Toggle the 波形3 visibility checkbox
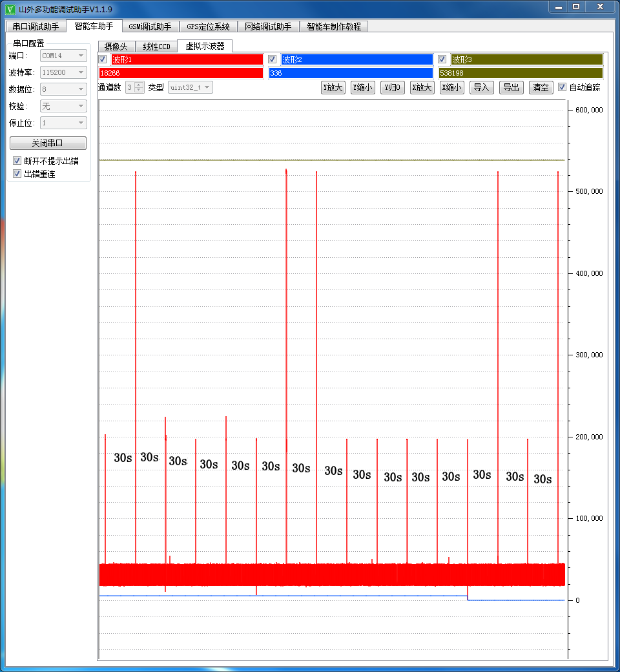The width and height of the screenshot is (620, 672). [442, 59]
